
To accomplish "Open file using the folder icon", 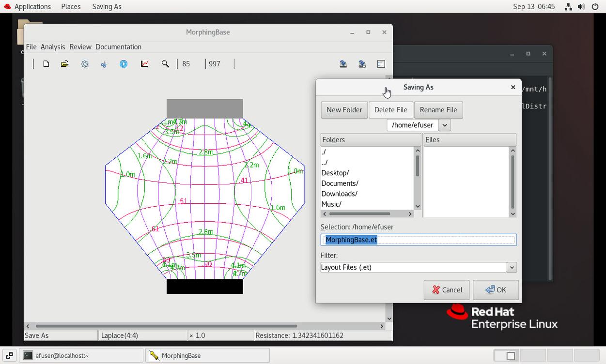I will pos(64,64).
